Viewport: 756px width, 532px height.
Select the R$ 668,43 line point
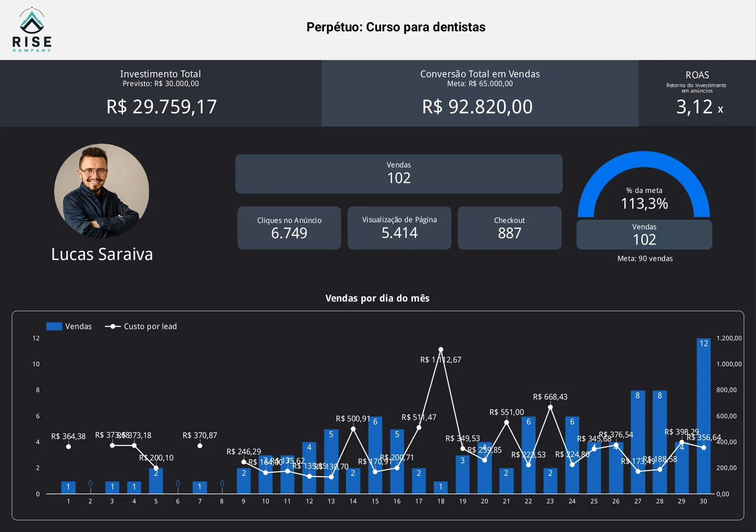point(550,407)
